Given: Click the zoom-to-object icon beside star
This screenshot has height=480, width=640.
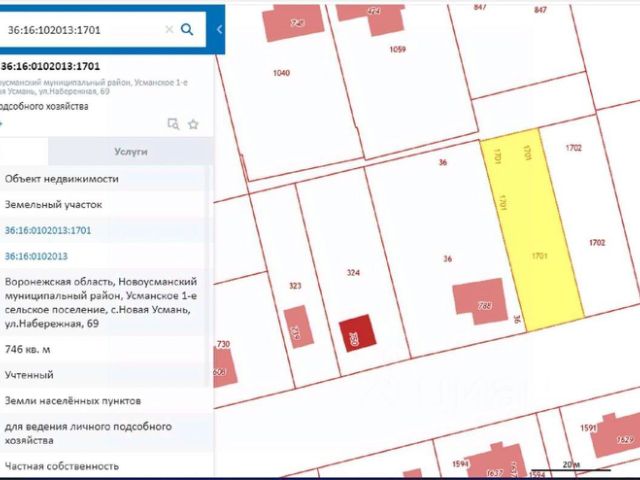Looking at the screenshot, I should (173, 124).
